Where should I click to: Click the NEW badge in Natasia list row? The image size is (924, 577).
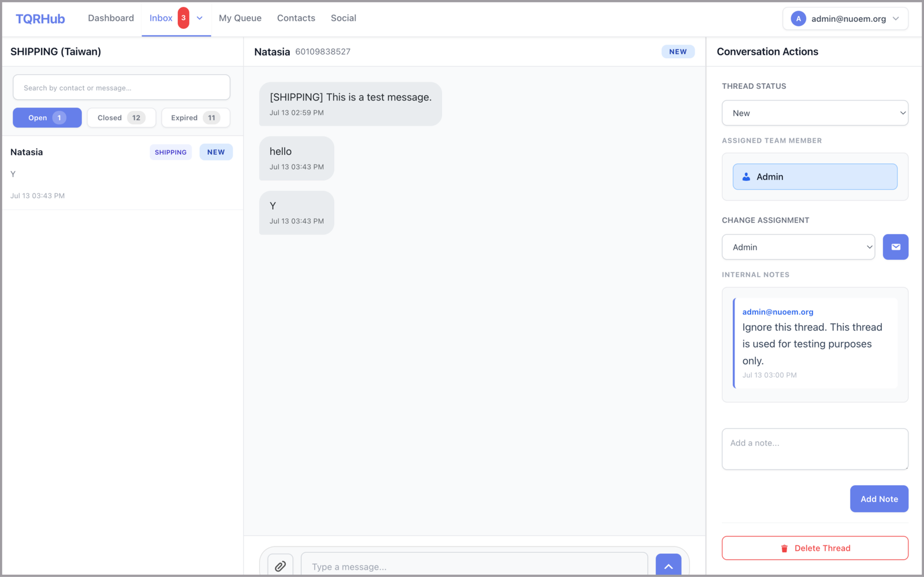(216, 152)
